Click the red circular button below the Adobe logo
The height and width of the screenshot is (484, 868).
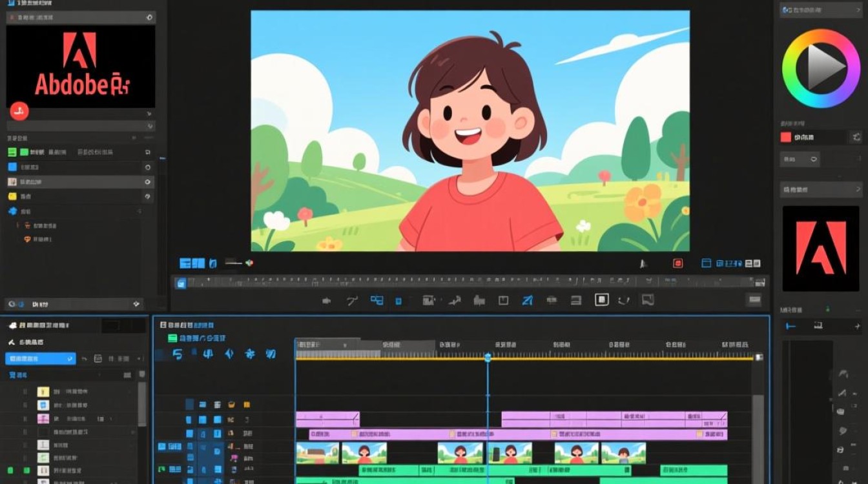pos(19,111)
